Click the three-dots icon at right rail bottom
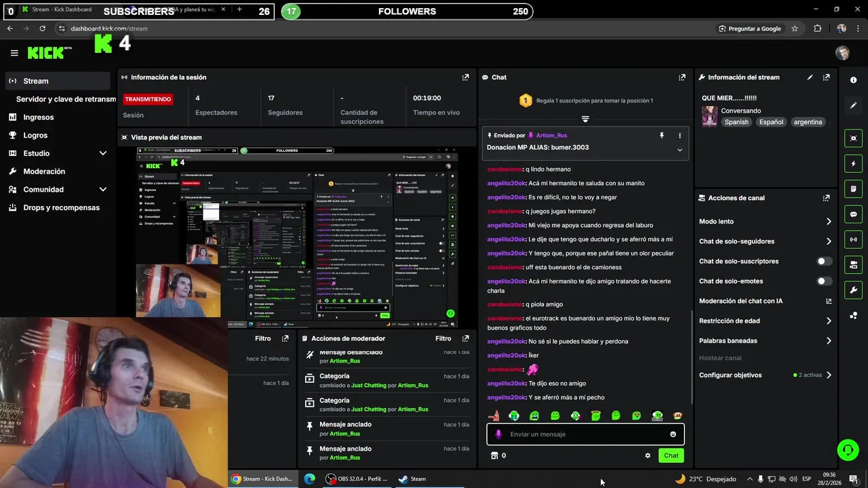Viewport: 868px width, 488px height. tap(853, 315)
